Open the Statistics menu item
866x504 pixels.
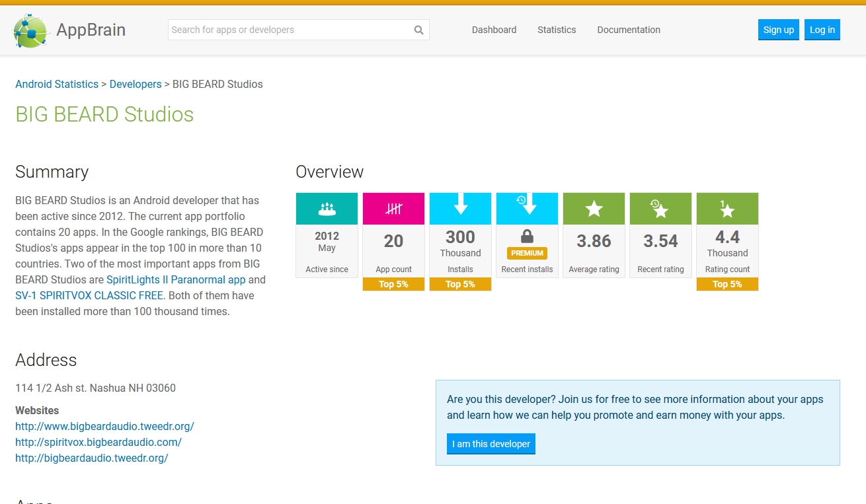click(557, 30)
